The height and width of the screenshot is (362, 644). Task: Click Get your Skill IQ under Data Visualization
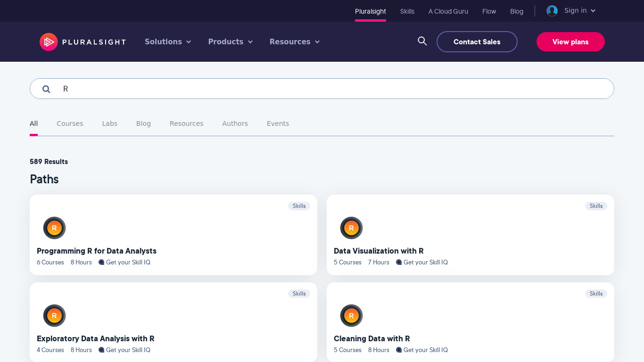[426, 263]
